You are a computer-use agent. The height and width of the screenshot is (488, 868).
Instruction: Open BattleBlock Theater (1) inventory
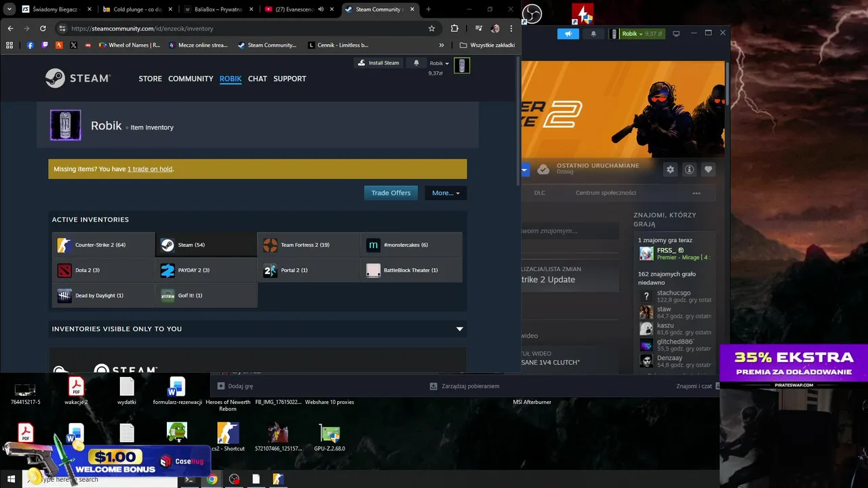coord(412,270)
